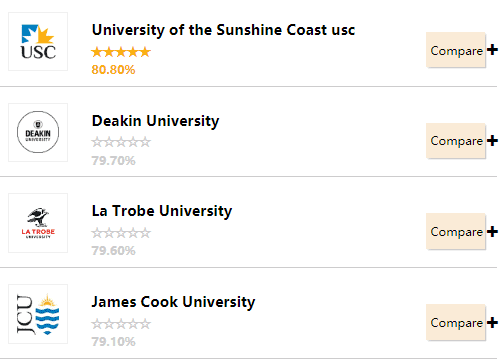The image size is (503, 362).
Task: Open the La Trobe University title link
Action: pyautogui.click(x=162, y=211)
